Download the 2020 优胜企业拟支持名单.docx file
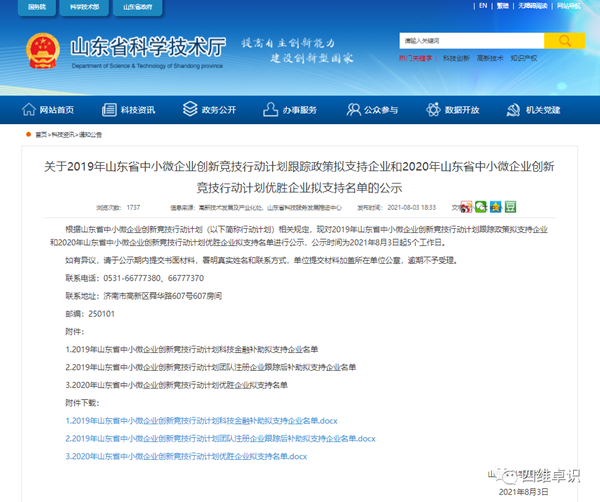Screen dimensions: 600x502 [x=185, y=455]
